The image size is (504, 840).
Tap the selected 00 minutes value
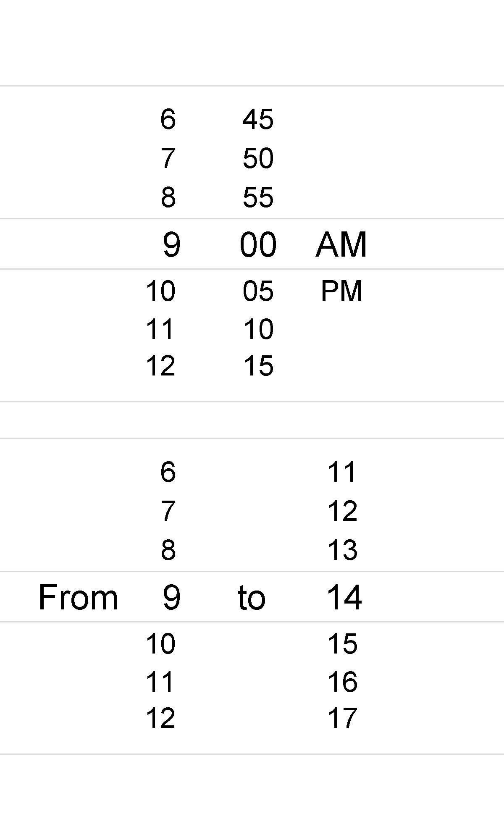coord(258,244)
